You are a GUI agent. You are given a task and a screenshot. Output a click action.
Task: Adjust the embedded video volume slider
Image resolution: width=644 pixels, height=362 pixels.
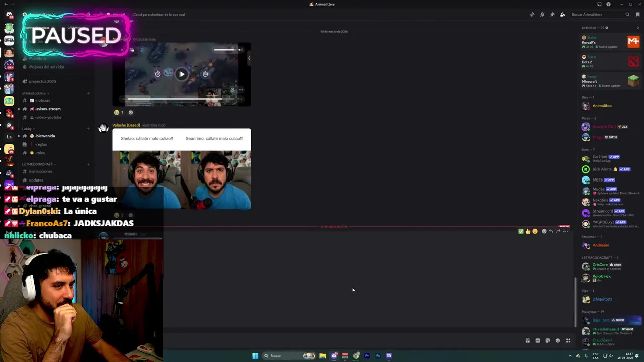(224, 50)
